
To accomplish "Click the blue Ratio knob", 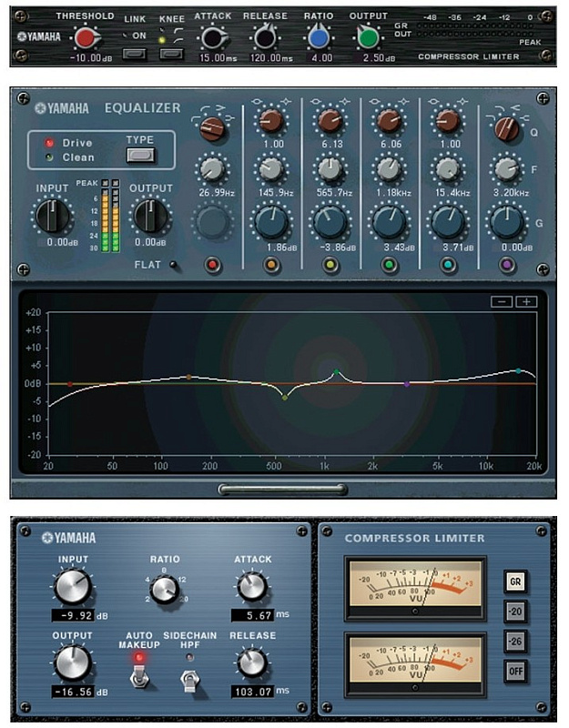I will tap(319, 38).
